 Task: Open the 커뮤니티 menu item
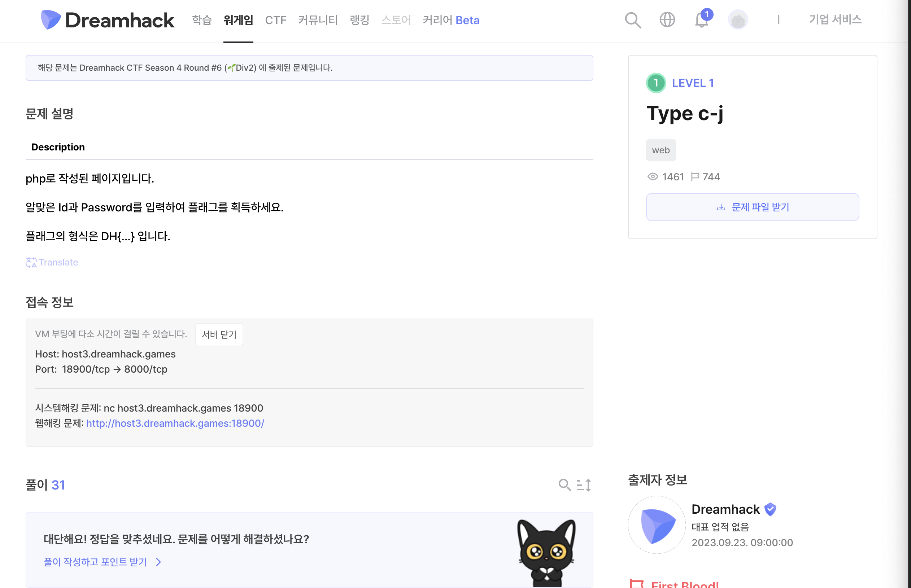pyautogui.click(x=318, y=20)
